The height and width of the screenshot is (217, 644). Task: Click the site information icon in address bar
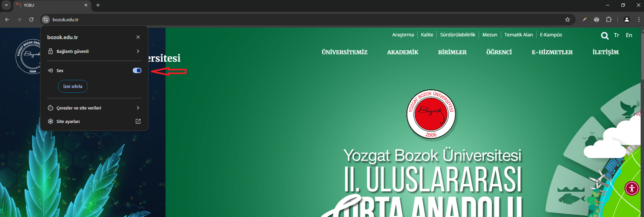46,20
